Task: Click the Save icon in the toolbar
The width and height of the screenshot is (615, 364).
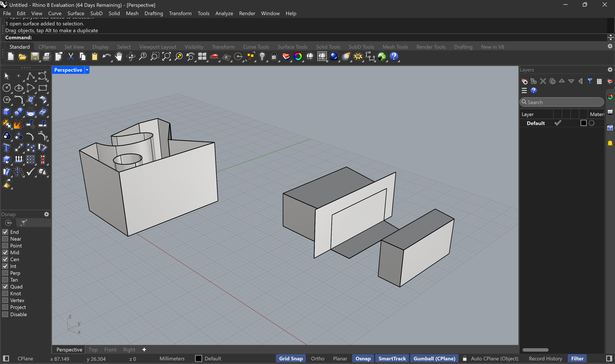Action: pos(35,56)
